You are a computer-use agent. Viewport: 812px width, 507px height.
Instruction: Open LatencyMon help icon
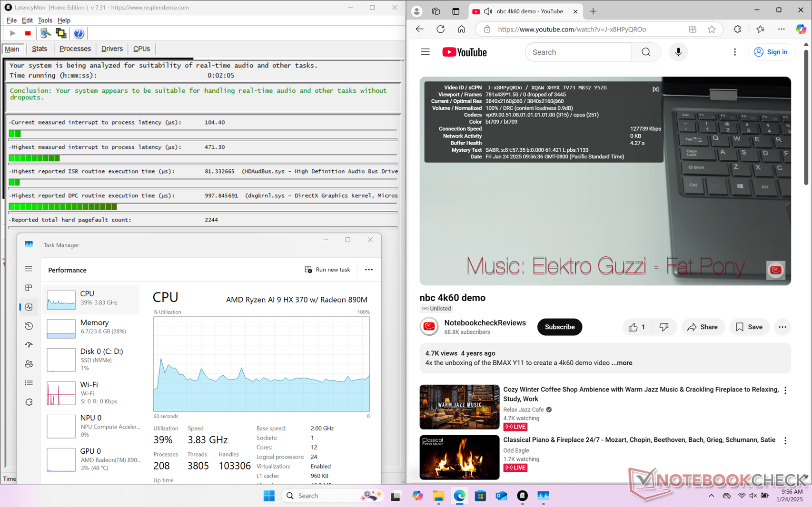click(x=79, y=33)
